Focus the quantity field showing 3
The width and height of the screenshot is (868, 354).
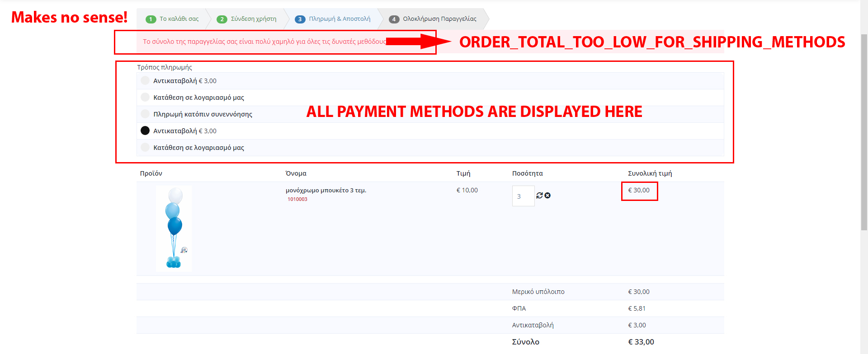(x=523, y=196)
